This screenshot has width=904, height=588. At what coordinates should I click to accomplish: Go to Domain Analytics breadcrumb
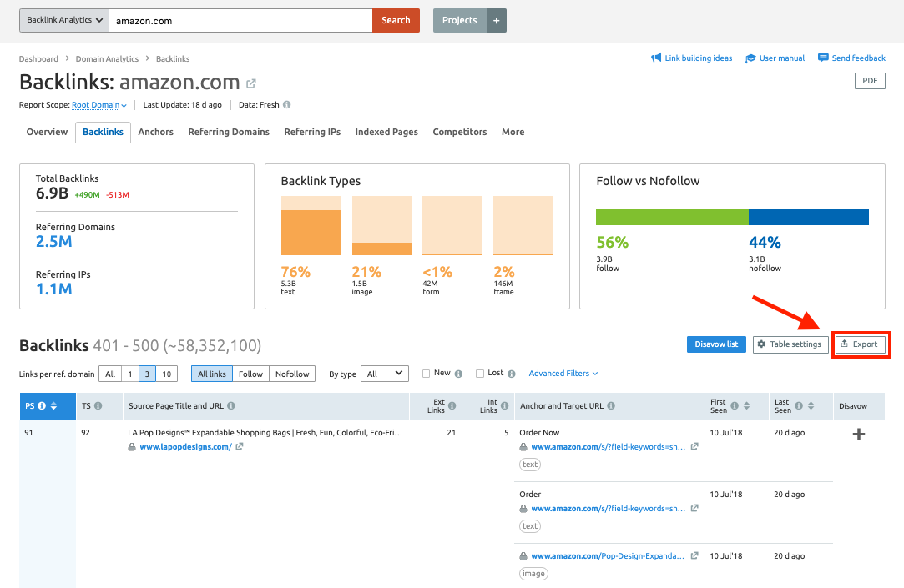107,58
